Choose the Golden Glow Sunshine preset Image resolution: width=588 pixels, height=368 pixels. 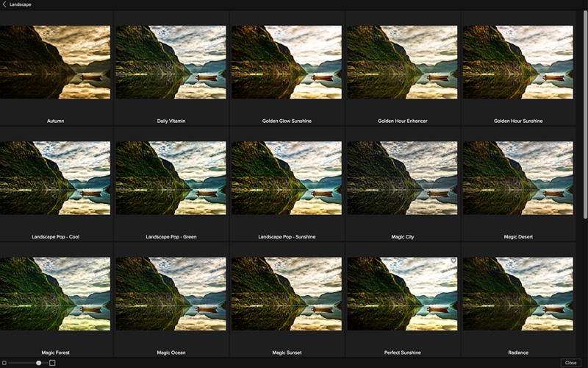pos(287,62)
